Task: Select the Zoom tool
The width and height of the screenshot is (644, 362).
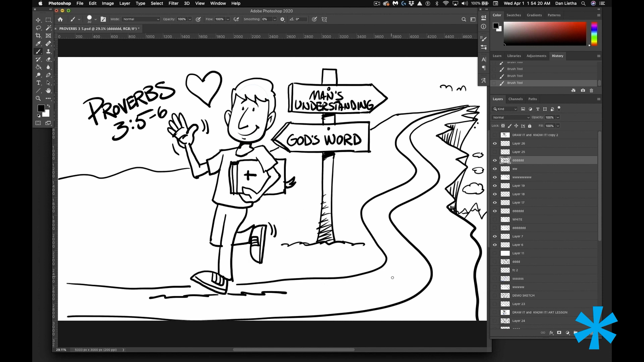Action: [x=38, y=99]
